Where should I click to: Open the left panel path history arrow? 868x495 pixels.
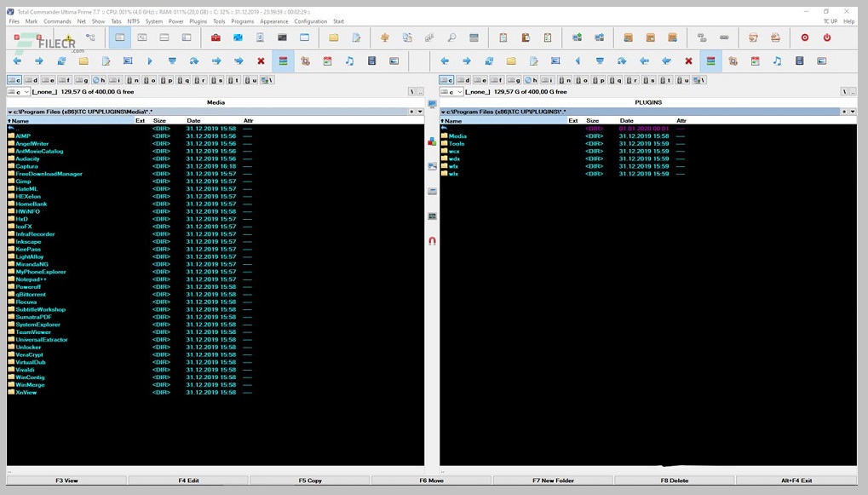tap(420, 112)
